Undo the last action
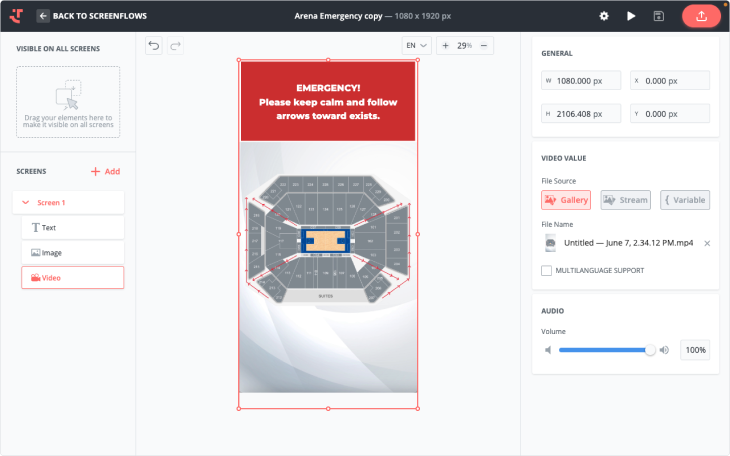 (x=154, y=46)
